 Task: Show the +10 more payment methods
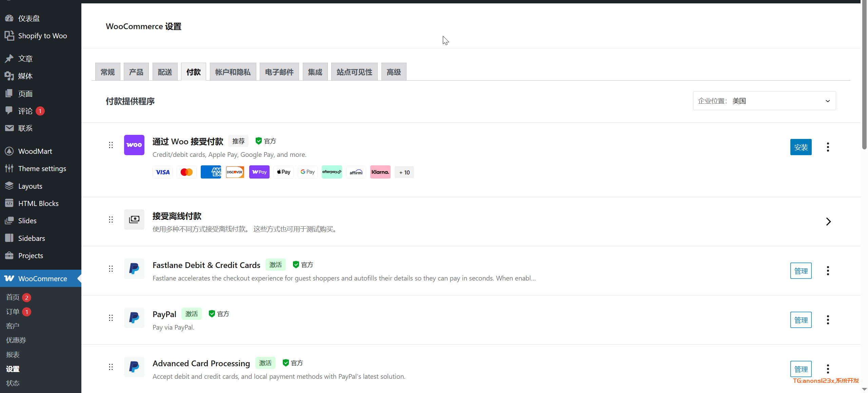pyautogui.click(x=404, y=172)
